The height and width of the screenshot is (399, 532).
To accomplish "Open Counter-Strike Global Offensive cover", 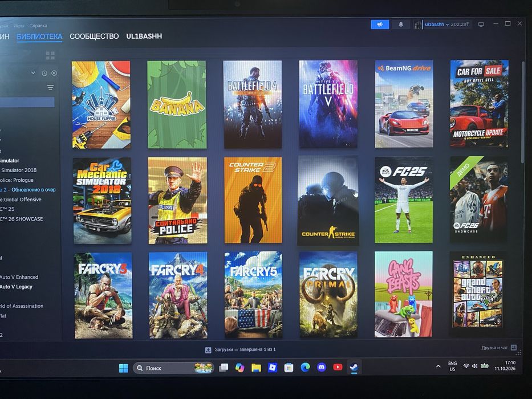I will 328,201.
